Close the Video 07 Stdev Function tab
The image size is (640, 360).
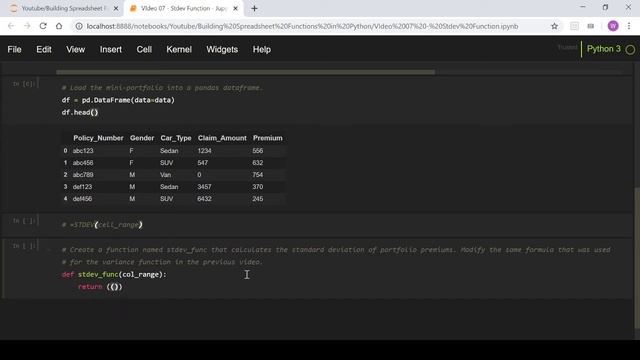[235, 8]
